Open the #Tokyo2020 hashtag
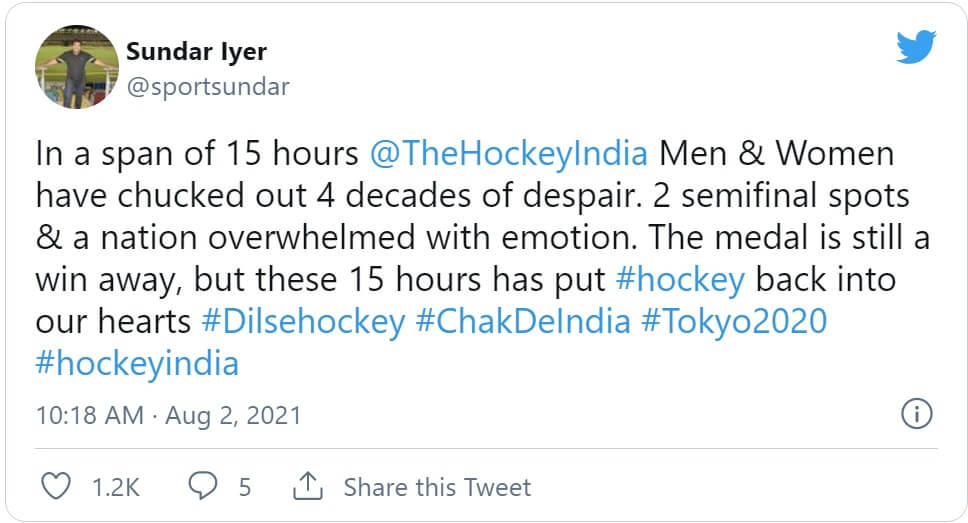 click(x=734, y=321)
